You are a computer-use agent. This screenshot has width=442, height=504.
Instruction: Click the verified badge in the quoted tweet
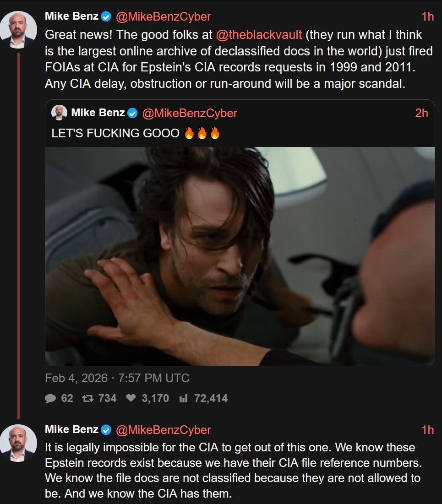(x=132, y=113)
